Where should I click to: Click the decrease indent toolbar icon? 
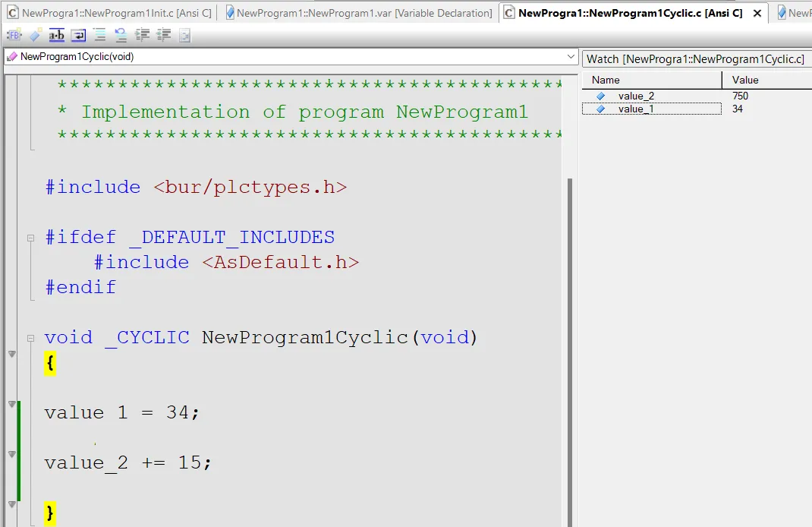coord(164,35)
